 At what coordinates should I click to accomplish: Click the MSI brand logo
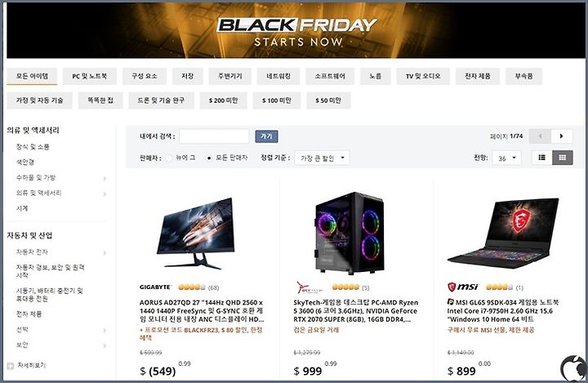(x=463, y=287)
